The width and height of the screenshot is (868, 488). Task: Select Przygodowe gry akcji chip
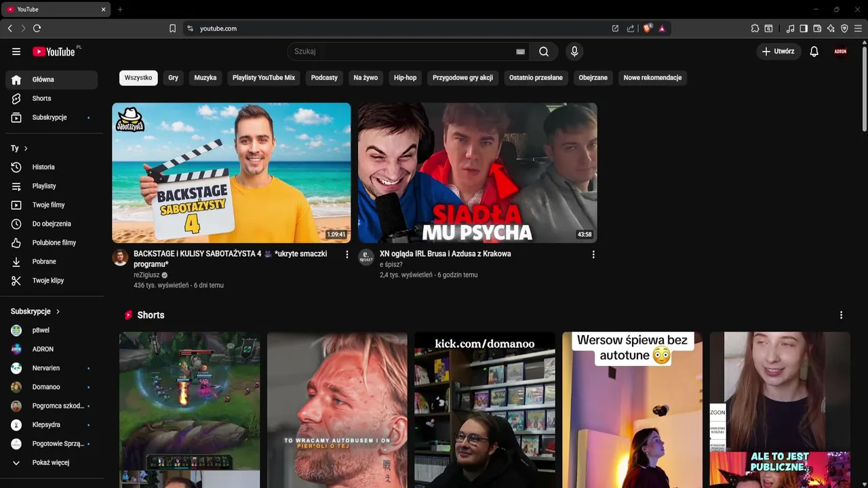pos(463,78)
